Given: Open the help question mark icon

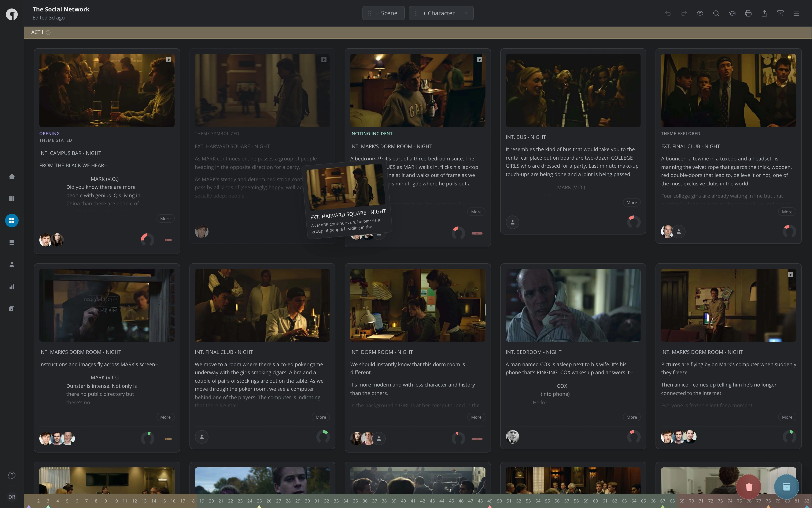Looking at the screenshot, I should pos(12,475).
